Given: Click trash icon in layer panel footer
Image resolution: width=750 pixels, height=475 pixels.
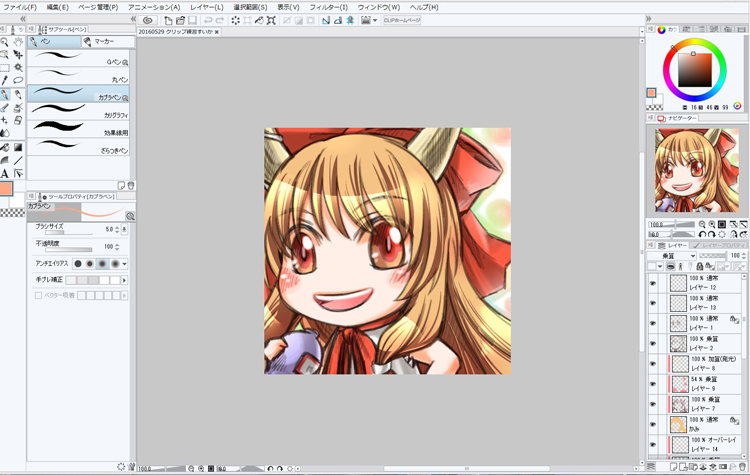Looking at the screenshot, I should pos(741,466).
